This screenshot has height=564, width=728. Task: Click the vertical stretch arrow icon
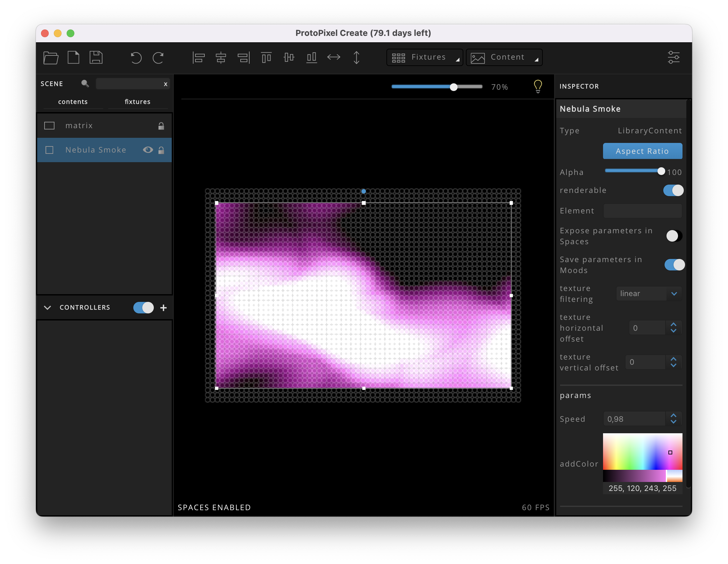coord(356,58)
